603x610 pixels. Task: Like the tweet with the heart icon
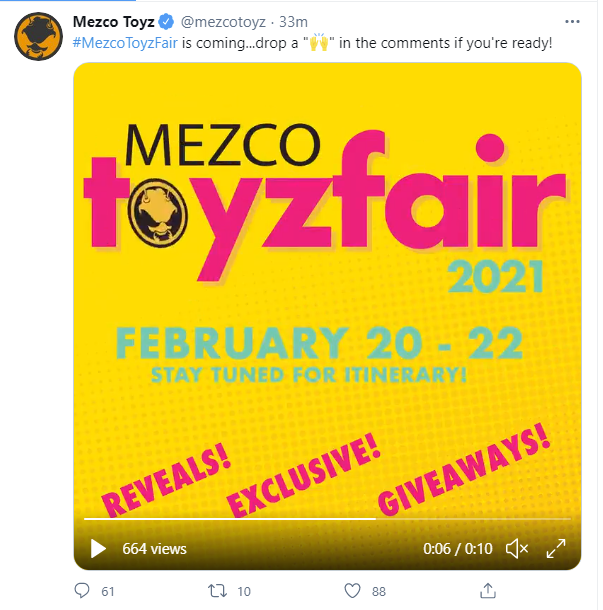(x=352, y=591)
